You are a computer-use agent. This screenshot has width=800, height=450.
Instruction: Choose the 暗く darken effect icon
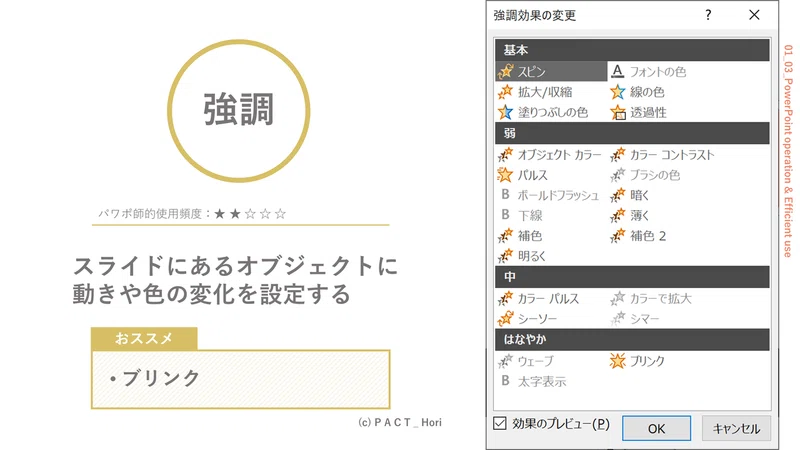coord(617,195)
